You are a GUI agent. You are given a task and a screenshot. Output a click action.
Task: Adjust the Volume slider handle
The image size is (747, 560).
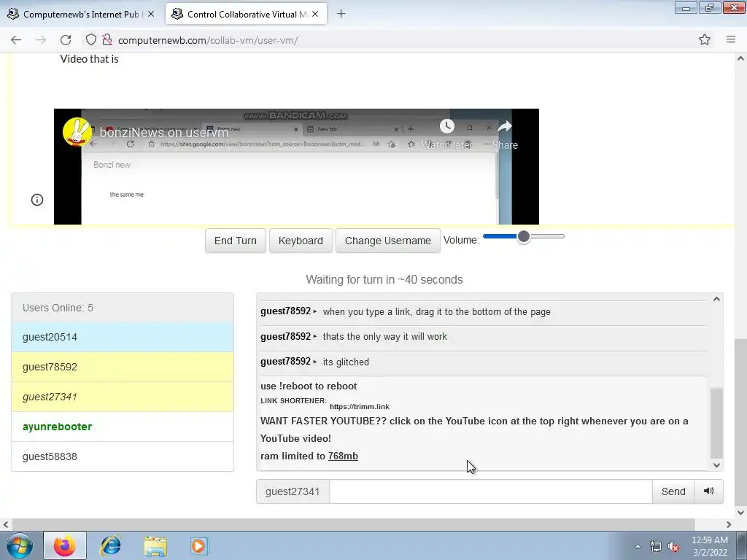(x=524, y=236)
